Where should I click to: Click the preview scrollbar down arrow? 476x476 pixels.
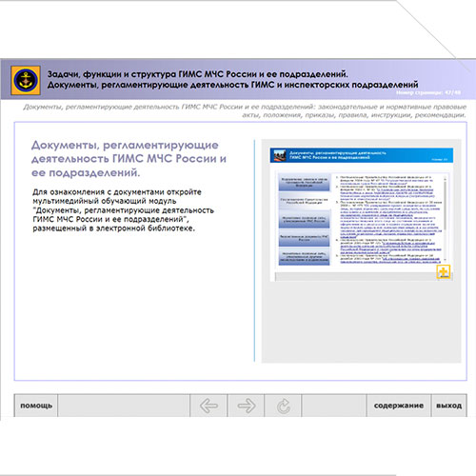[x=445, y=260]
